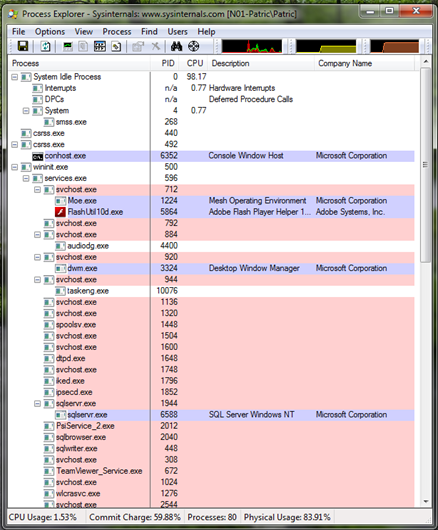Collapse the wininit.exe tree node
This screenshot has width=438, height=530.
pyautogui.click(x=15, y=167)
